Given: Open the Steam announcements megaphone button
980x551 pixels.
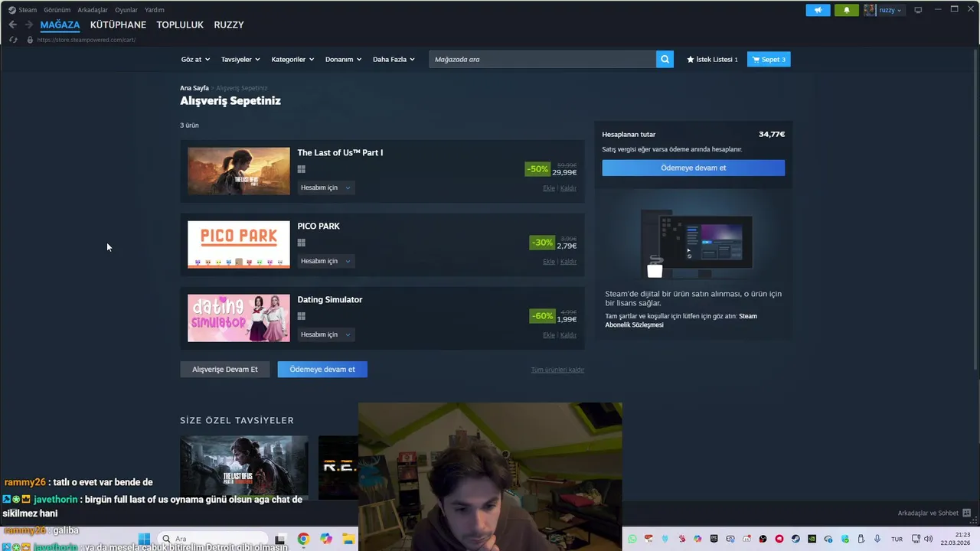Looking at the screenshot, I should tap(818, 10).
